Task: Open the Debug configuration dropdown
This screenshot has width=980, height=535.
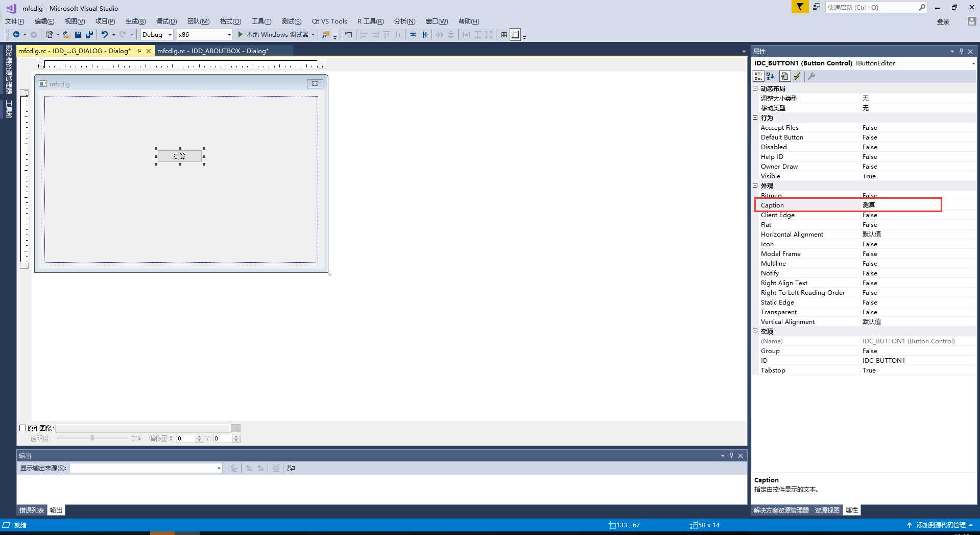Action: [x=170, y=35]
